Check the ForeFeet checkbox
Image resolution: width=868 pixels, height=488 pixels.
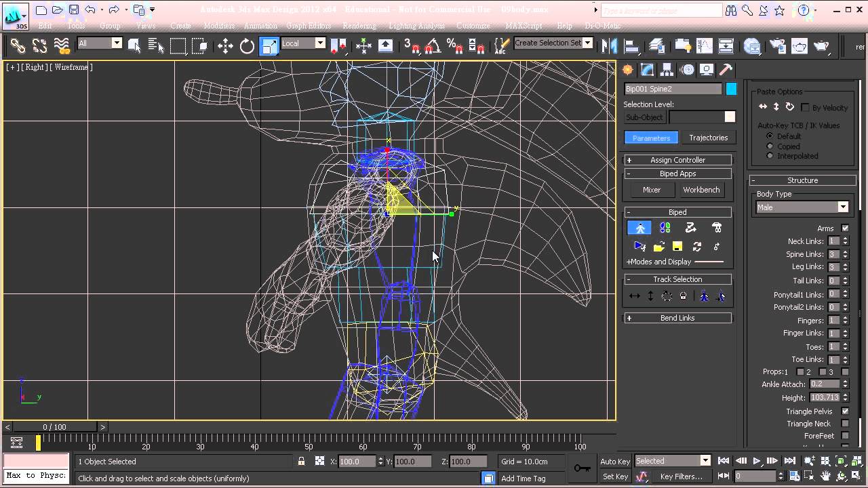pos(845,436)
